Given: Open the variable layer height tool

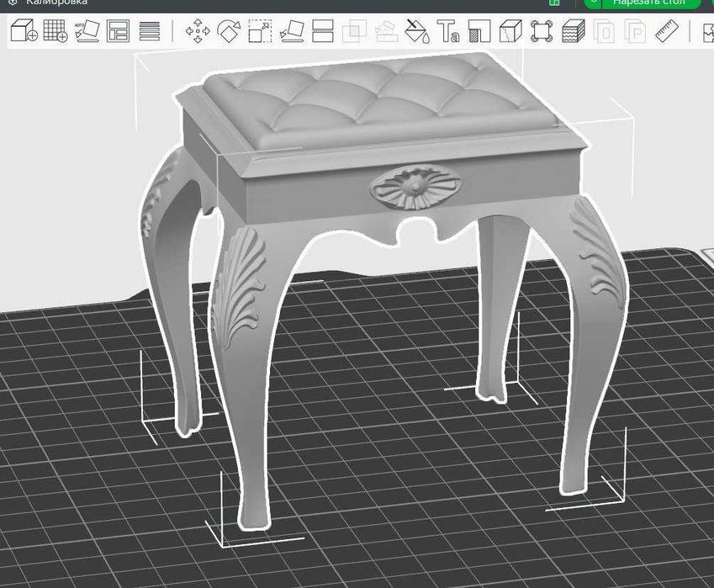Looking at the screenshot, I should pos(150,31).
